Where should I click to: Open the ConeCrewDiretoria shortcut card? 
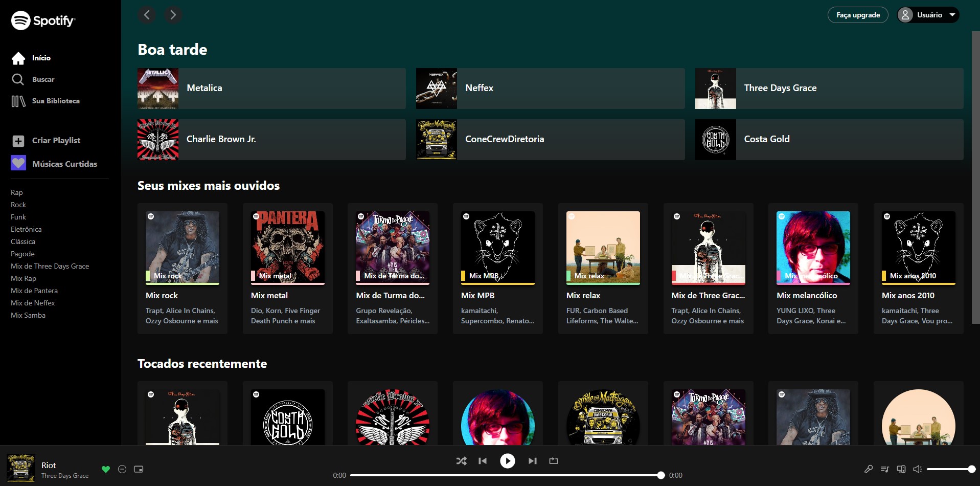click(x=550, y=140)
